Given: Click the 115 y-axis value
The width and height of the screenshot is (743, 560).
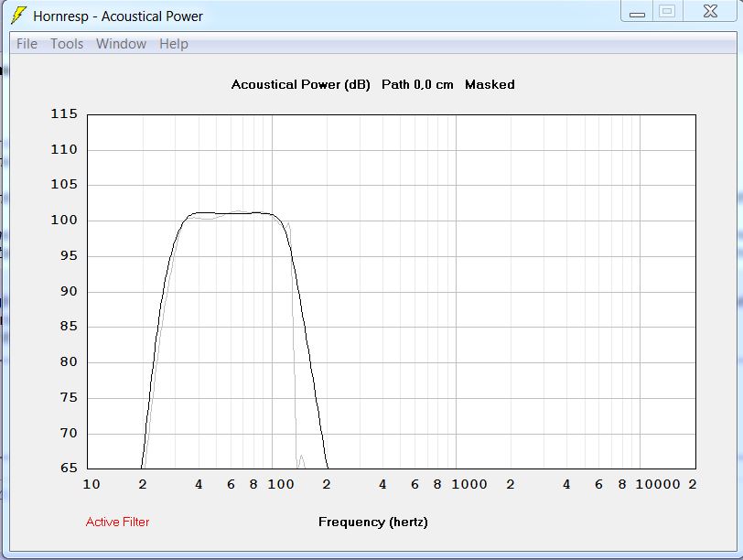Looking at the screenshot, I should [x=64, y=114].
